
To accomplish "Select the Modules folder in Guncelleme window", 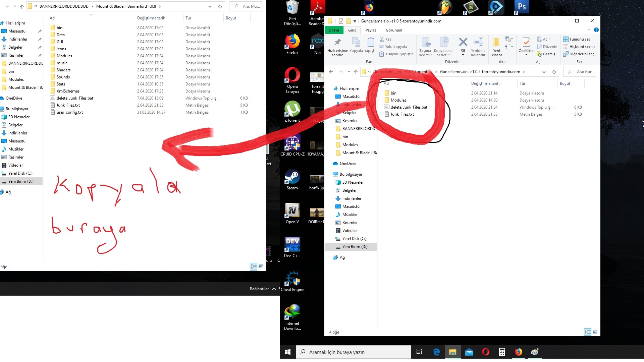I will (398, 100).
